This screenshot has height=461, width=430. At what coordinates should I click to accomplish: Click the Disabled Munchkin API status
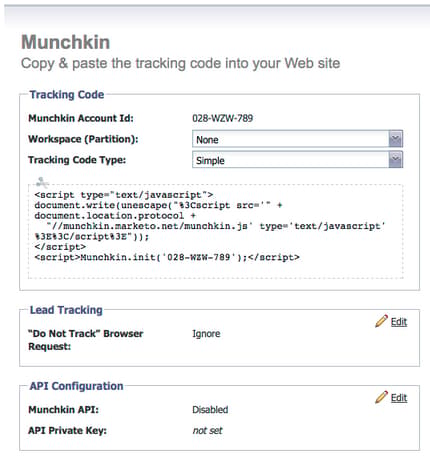coord(210,409)
